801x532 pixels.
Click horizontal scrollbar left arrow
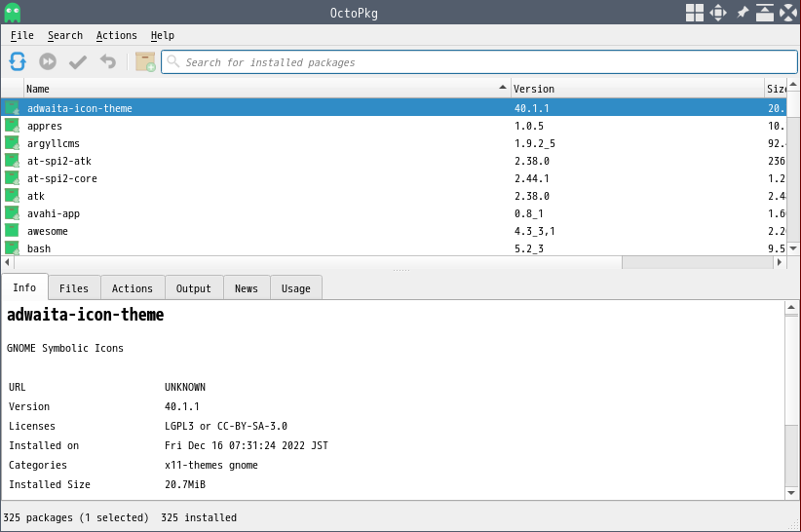[x=7, y=262]
